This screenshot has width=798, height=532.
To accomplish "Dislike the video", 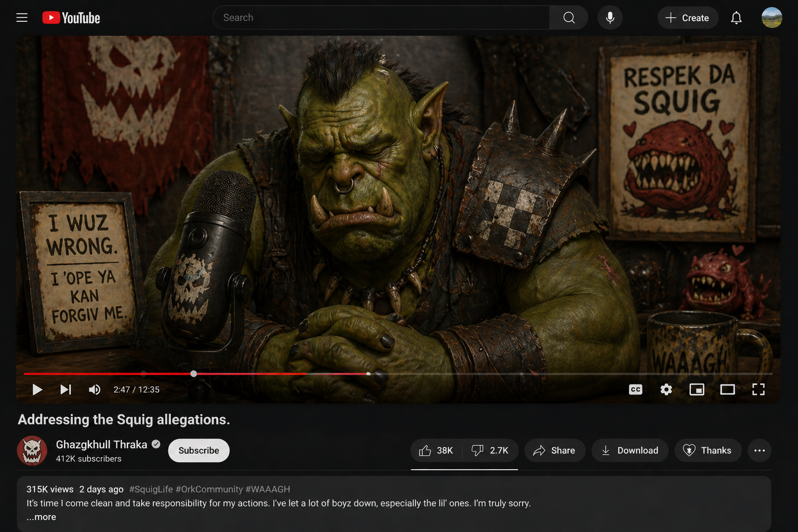I will coord(491,450).
